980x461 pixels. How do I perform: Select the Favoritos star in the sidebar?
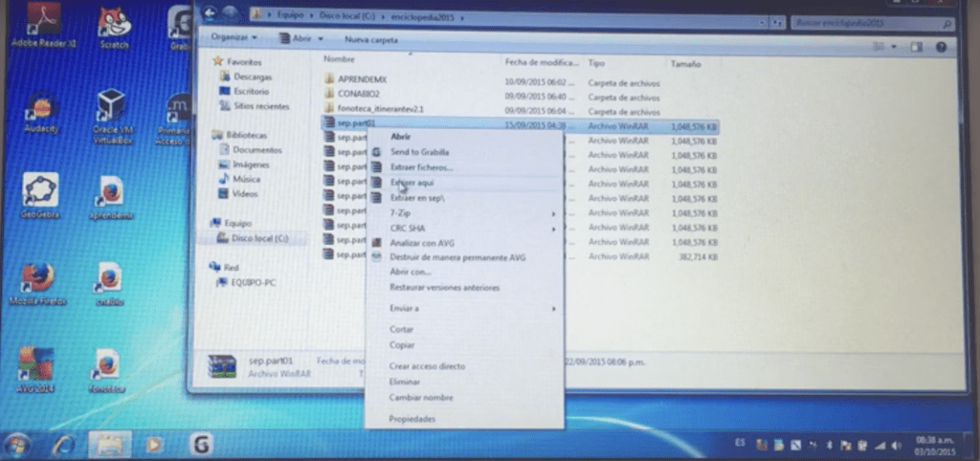click(x=217, y=62)
